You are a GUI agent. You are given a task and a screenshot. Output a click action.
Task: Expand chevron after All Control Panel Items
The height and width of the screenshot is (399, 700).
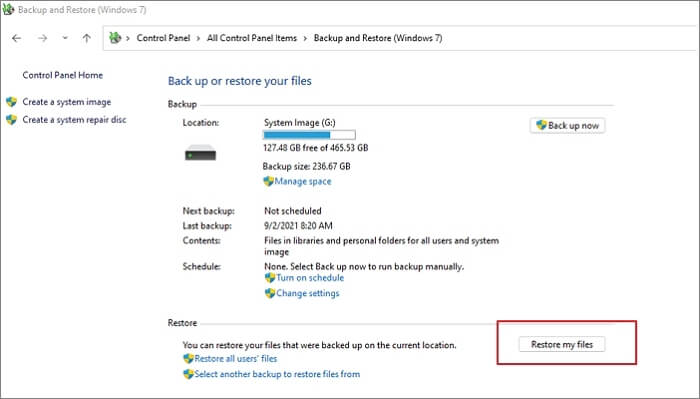click(305, 38)
